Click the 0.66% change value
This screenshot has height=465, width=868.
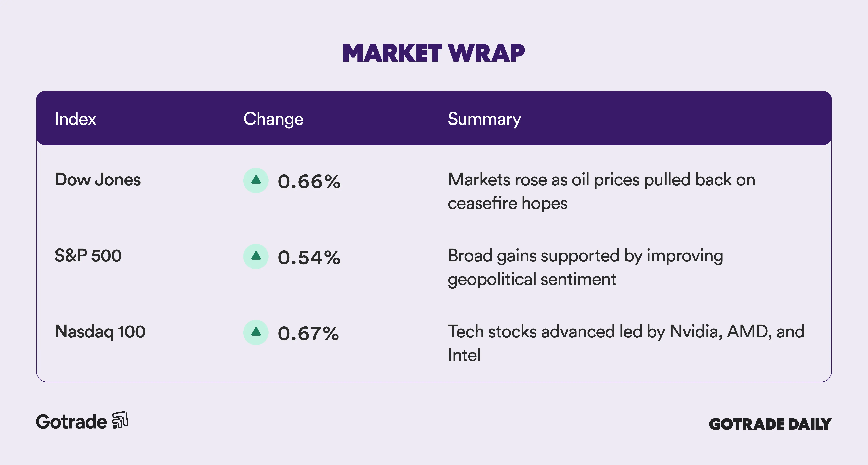(x=309, y=181)
